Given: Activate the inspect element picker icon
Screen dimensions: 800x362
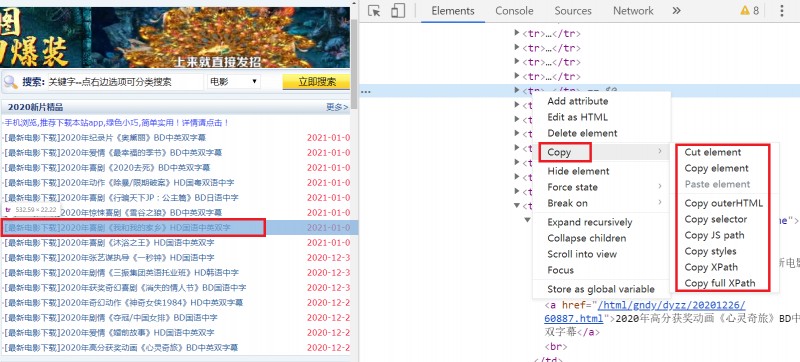Looking at the screenshot, I should coord(374,11).
